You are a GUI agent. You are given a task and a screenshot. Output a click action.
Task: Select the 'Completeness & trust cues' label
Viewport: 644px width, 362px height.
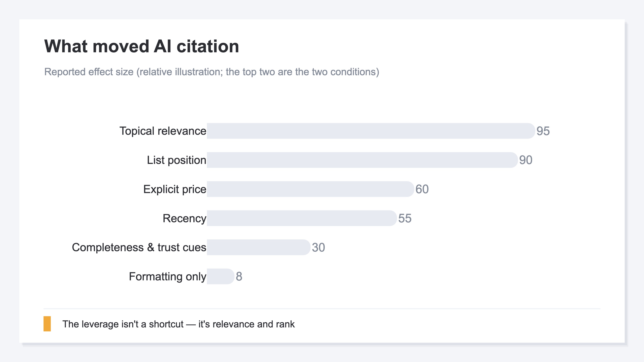click(139, 247)
